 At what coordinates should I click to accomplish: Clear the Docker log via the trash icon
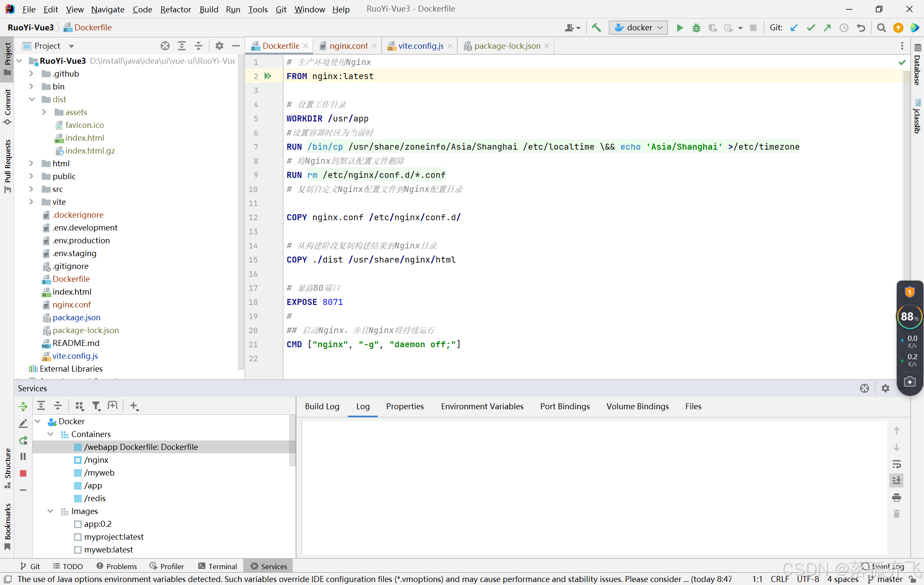coord(897,514)
